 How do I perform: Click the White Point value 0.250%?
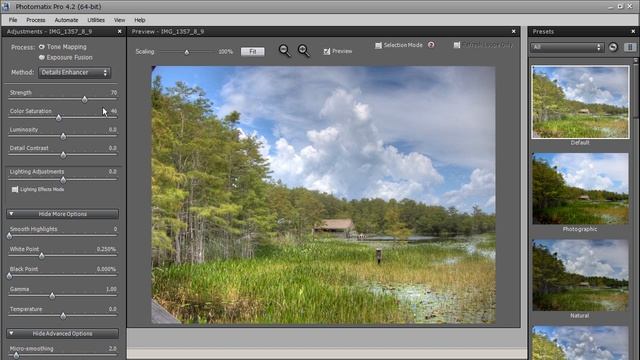[x=107, y=249]
